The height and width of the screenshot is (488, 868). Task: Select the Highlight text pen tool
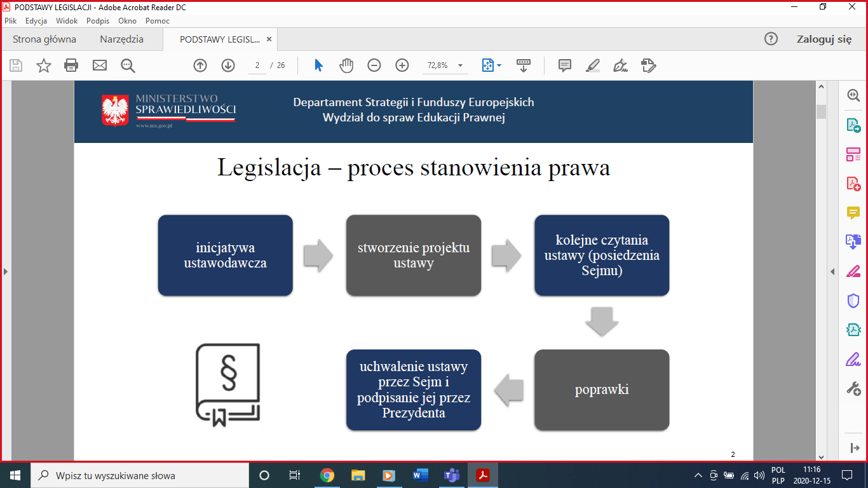coord(593,65)
